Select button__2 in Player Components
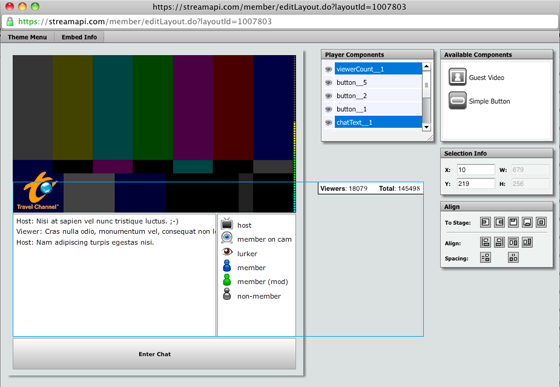The height and width of the screenshot is (387, 560). point(378,96)
